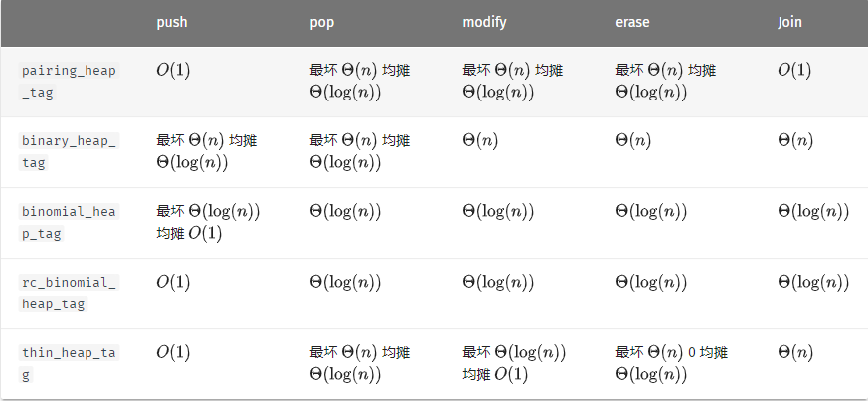Click pairing_heap_tag Join O(1) cell
The width and height of the screenshot is (868, 401).
tap(794, 71)
